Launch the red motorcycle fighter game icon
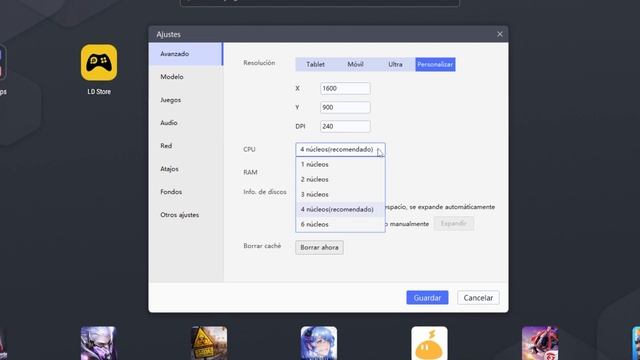The width and height of the screenshot is (640, 360). coord(540,343)
